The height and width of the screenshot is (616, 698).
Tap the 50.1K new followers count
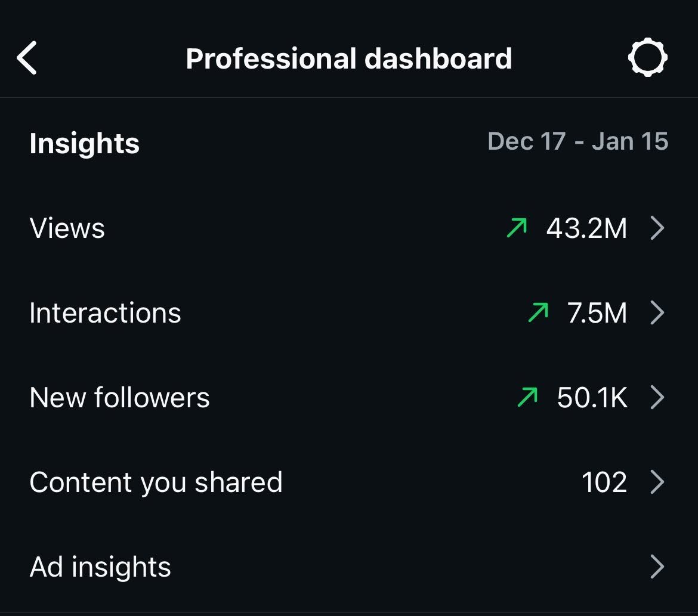(x=592, y=398)
